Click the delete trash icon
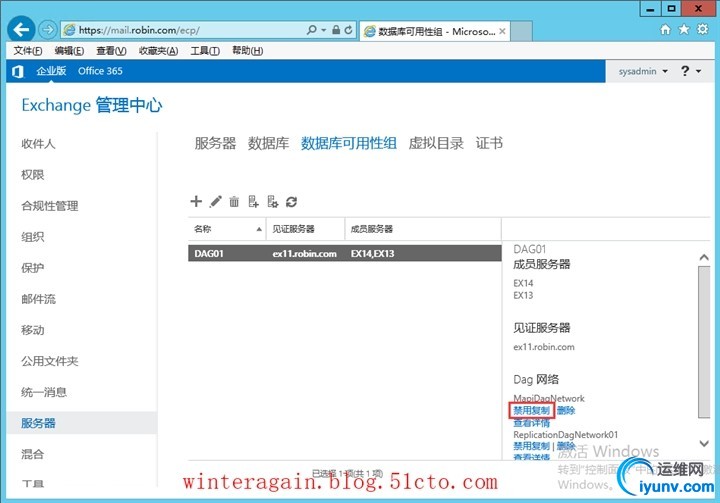Image resolution: width=720 pixels, height=503 pixels. click(234, 201)
